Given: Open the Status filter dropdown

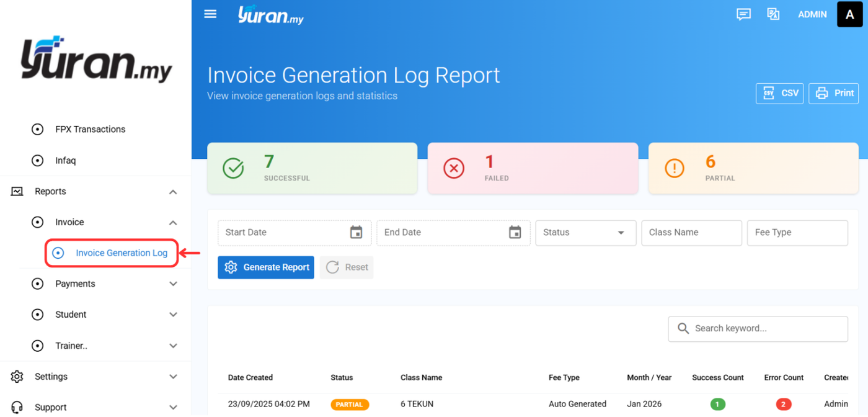Looking at the screenshot, I should tap(585, 233).
